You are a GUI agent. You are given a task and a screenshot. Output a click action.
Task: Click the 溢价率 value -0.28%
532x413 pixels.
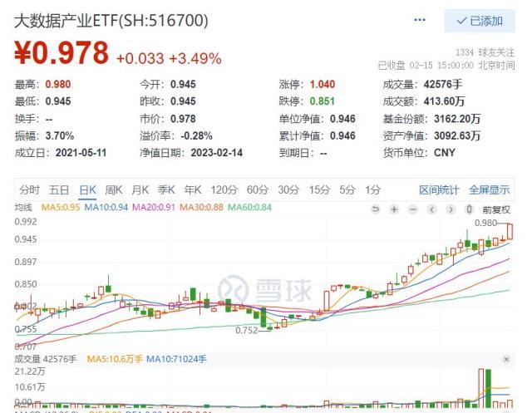coord(196,135)
